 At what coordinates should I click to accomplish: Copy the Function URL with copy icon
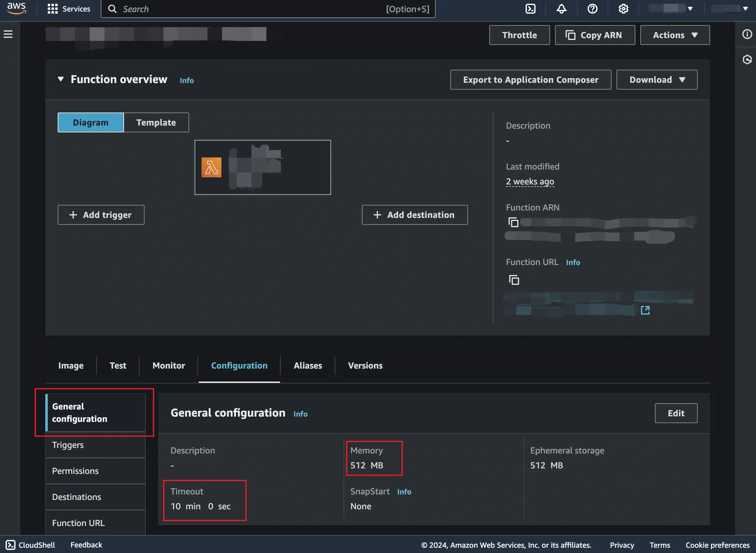[514, 280]
